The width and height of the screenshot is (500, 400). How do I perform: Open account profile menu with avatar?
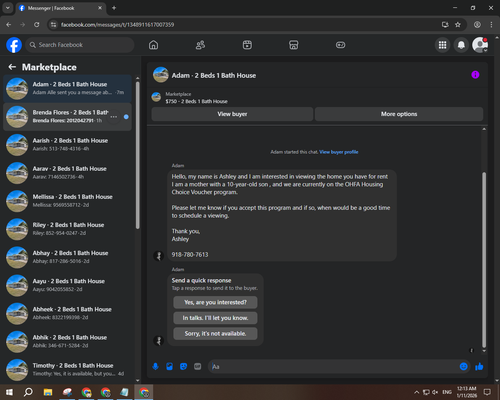pos(480,45)
